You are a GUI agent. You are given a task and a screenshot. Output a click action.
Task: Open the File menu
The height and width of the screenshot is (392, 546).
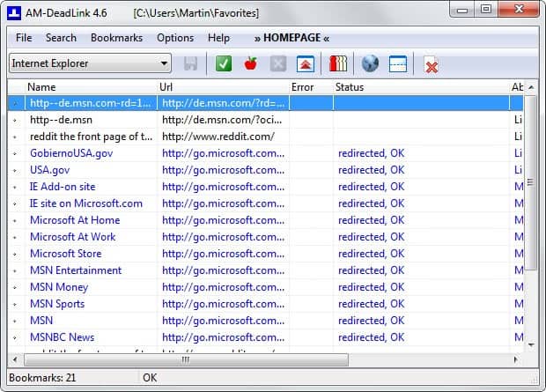point(24,38)
